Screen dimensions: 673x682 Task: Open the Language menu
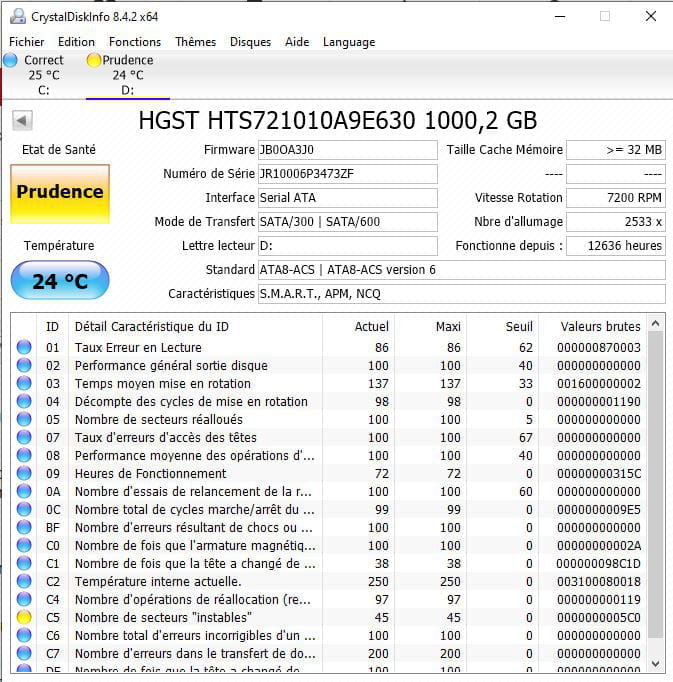[349, 42]
